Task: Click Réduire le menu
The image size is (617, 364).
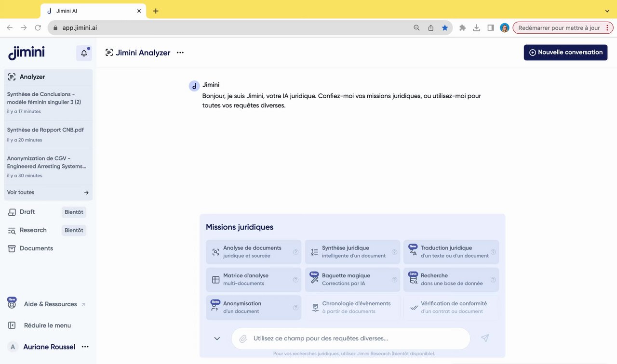Action: (40, 325)
